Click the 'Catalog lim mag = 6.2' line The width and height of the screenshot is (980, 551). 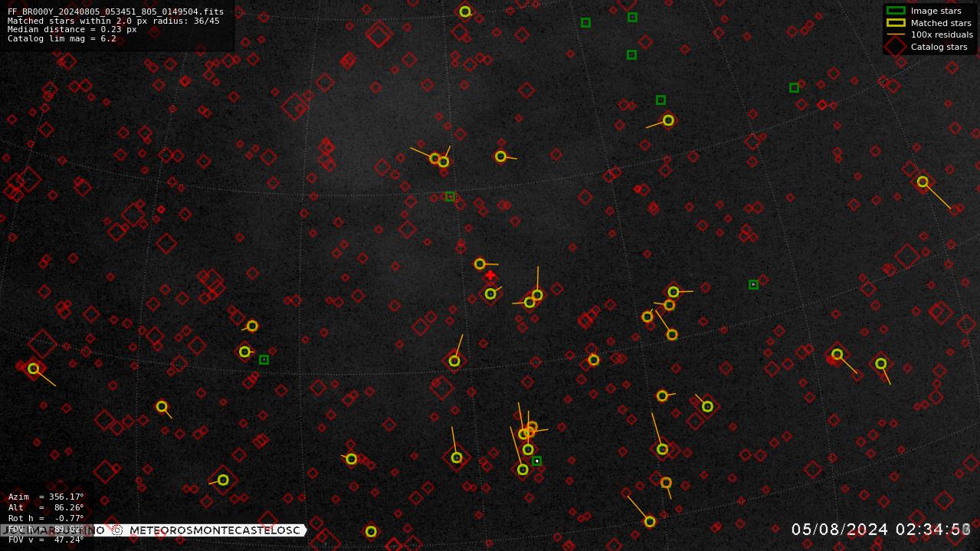[x=62, y=38]
